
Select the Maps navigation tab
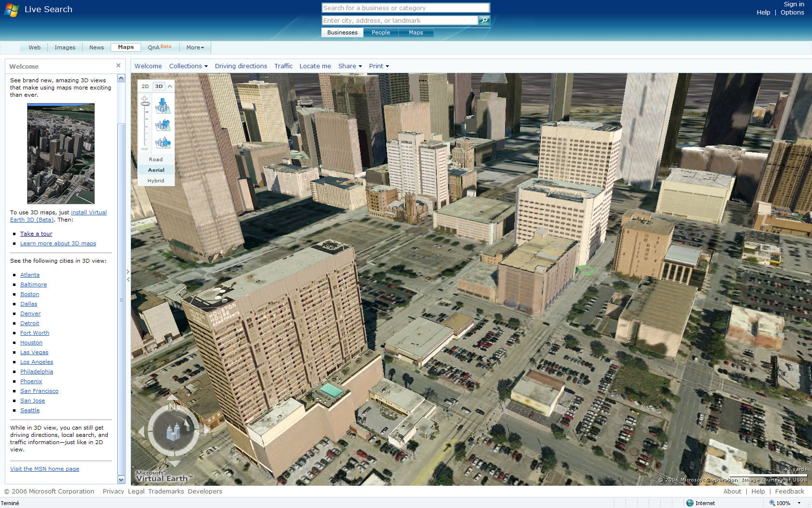pyautogui.click(x=126, y=47)
